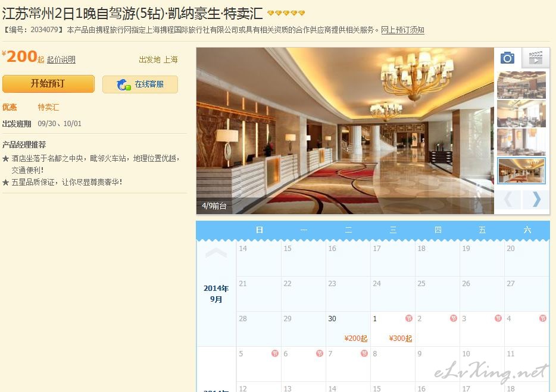Screen dimensions: 556x392
Task: Open the 起价说明 price explanation link
Action: point(61,59)
